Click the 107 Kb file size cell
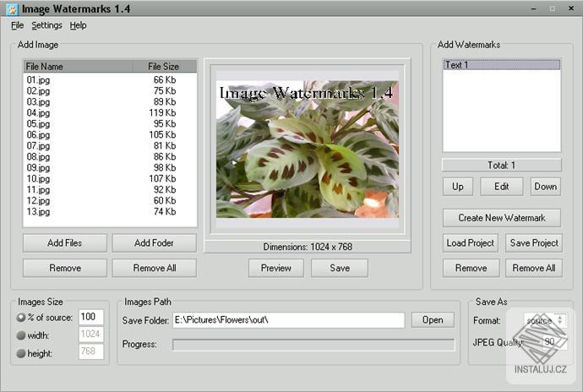583x392 pixels. click(x=162, y=178)
